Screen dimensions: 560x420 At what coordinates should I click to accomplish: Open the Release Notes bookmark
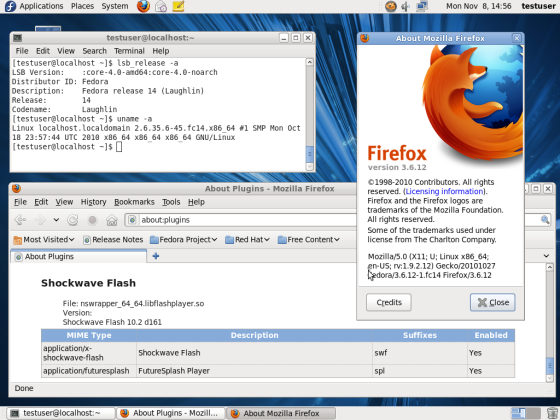pos(113,240)
